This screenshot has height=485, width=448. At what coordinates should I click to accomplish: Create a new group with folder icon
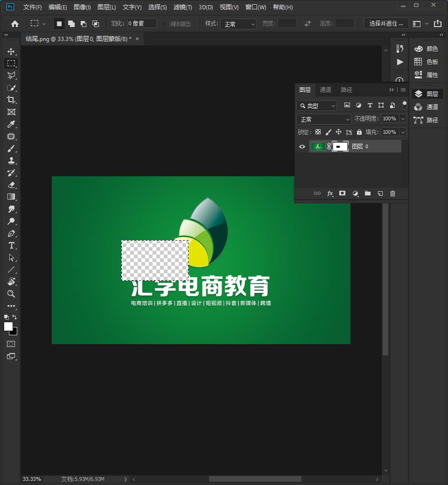tap(368, 194)
